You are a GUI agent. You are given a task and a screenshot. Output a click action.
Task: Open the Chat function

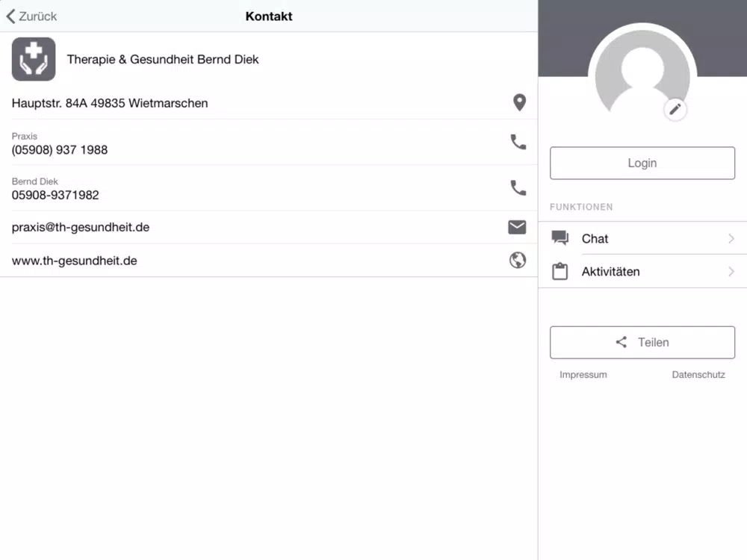click(x=642, y=238)
